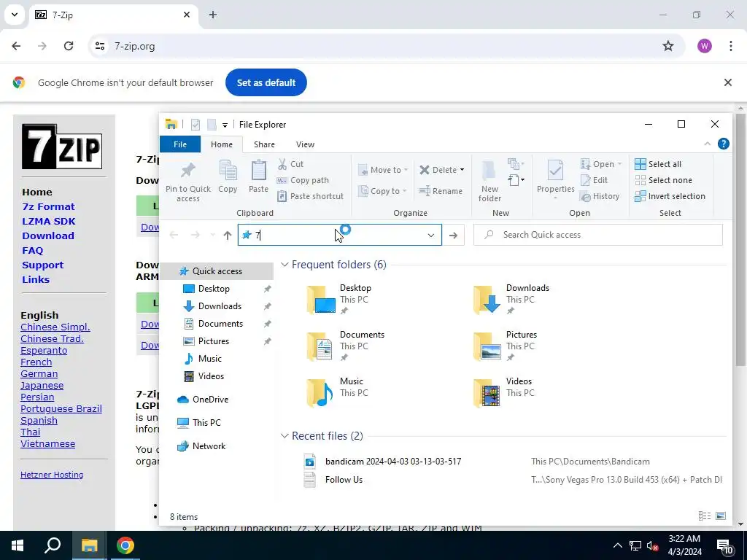Reload the 7-zip.org page
747x560 pixels.
[x=69, y=46]
